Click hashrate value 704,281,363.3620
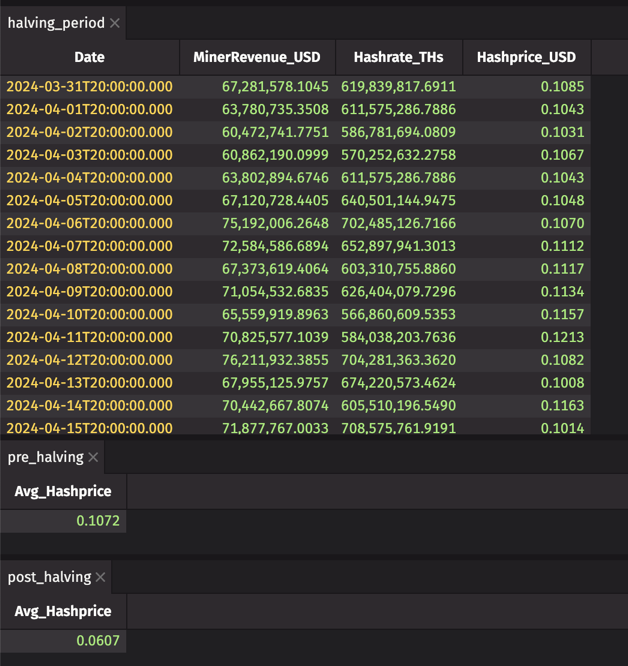This screenshot has width=628, height=666. 398,360
